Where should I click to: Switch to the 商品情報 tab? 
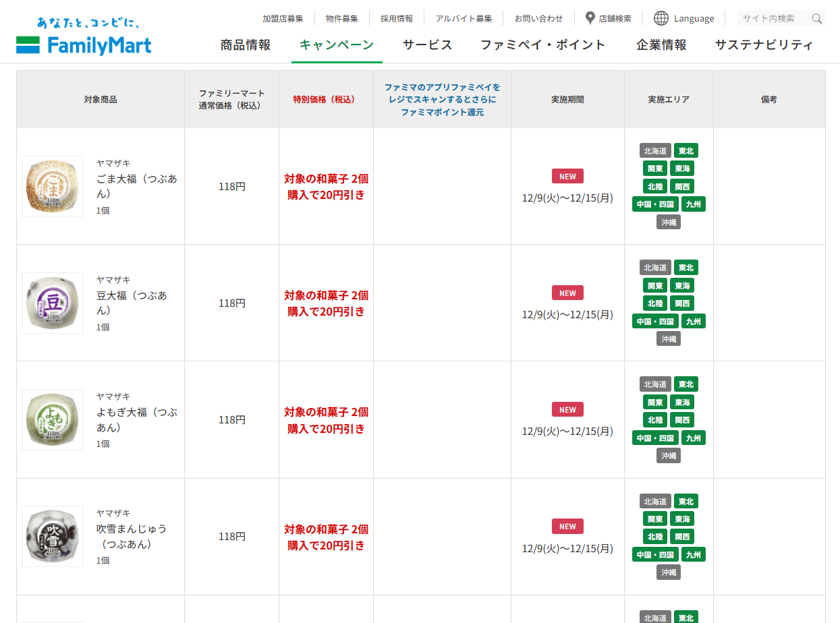(x=244, y=44)
